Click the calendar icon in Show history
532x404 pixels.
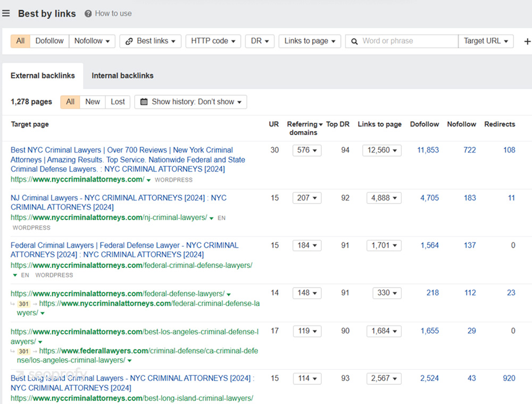[x=144, y=102]
